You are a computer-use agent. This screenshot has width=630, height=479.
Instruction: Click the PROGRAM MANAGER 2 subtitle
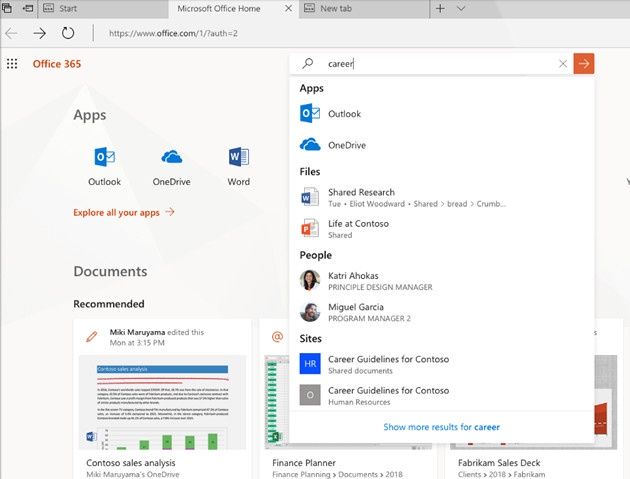tap(369, 318)
